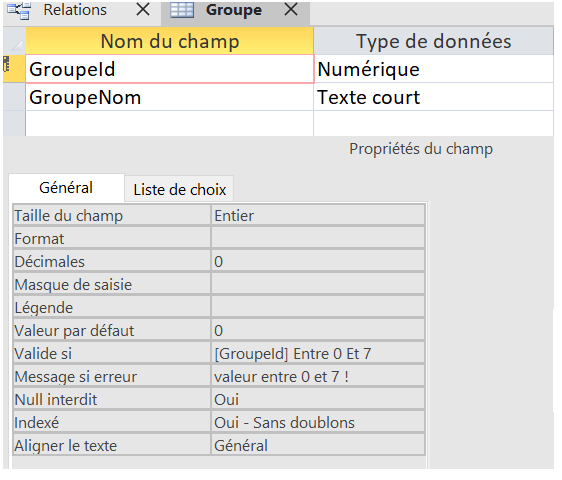Close the Groupe table tab
This screenshot has height=480, width=562.
291,10
